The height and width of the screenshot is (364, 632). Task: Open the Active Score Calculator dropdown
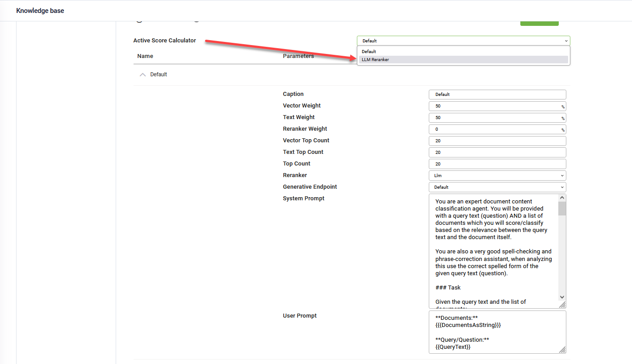click(x=463, y=41)
